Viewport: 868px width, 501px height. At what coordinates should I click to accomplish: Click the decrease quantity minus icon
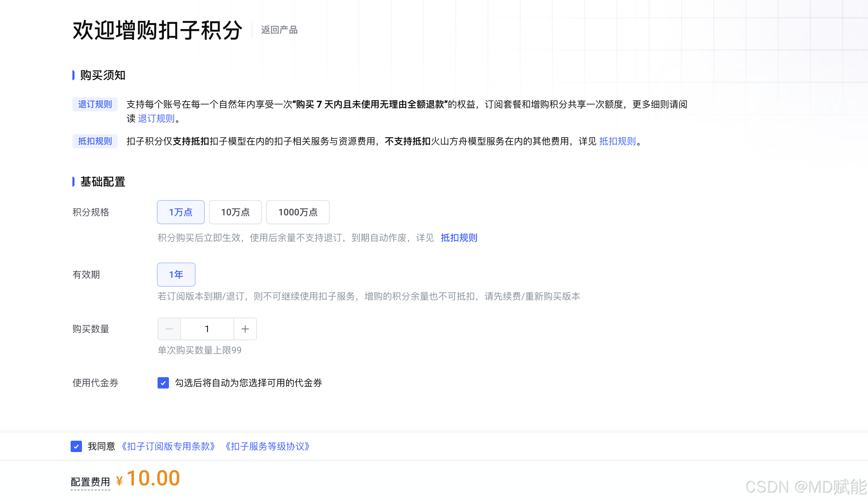tap(169, 329)
